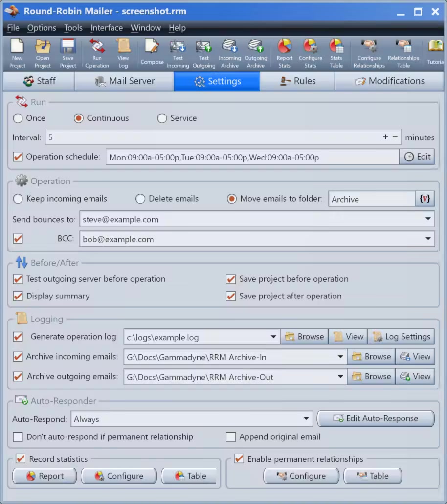Switch to the Mail Server tab

pyautogui.click(x=125, y=81)
